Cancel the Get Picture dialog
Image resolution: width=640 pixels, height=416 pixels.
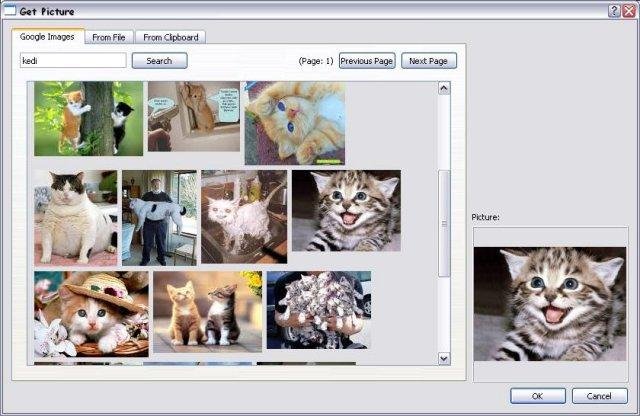pos(600,396)
